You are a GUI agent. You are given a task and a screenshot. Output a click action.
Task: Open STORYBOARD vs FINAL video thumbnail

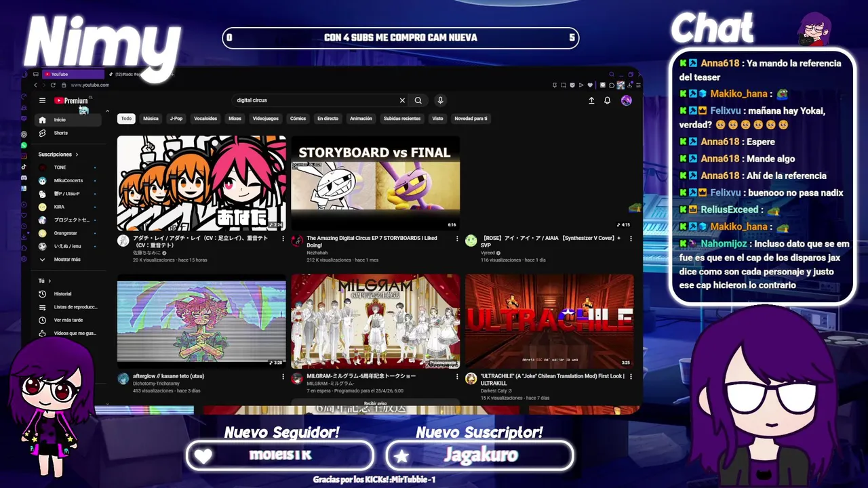coord(375,183)
